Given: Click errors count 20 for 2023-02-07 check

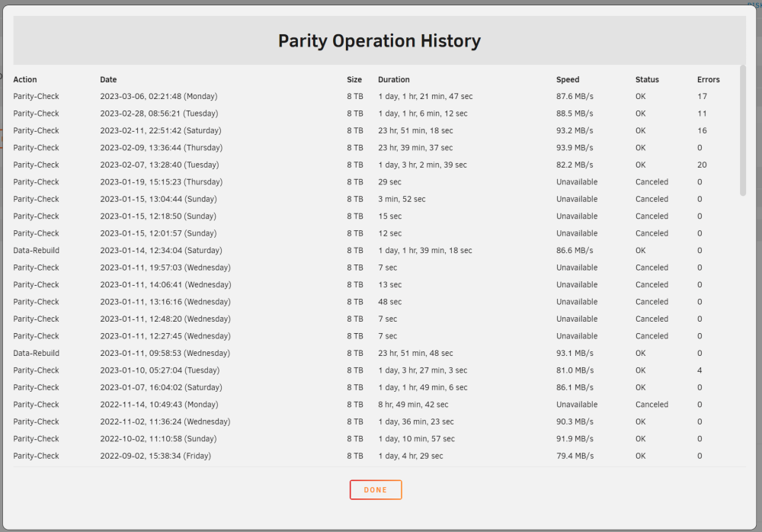Looking at the screenshot, I should pyautogui.click(x=703, y=165).
